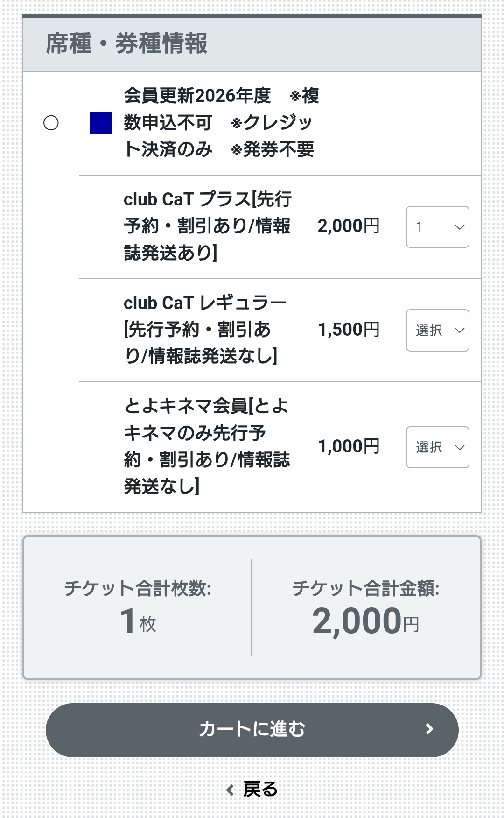504x818 pixels.
Task: Click the 2,000円 total amount value
Action: click(x=365, y=622)
